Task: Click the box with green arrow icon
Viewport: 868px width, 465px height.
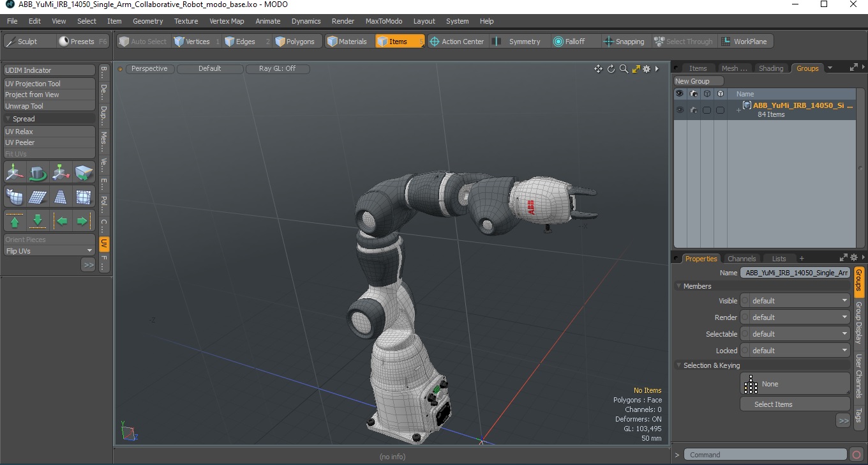Action: pos(84,172)
